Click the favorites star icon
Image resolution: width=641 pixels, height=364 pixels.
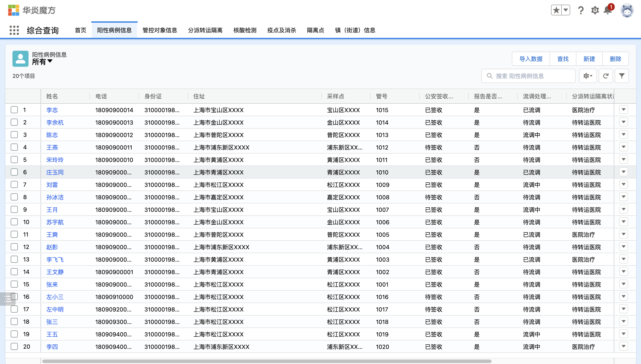[556, 10]
